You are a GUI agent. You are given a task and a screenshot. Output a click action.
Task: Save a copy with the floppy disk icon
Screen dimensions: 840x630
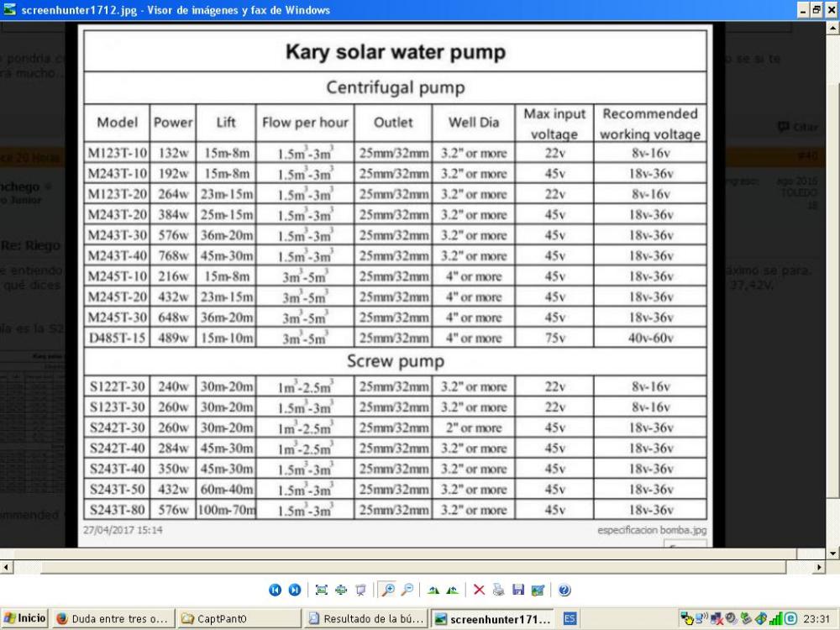click(518, 590)
